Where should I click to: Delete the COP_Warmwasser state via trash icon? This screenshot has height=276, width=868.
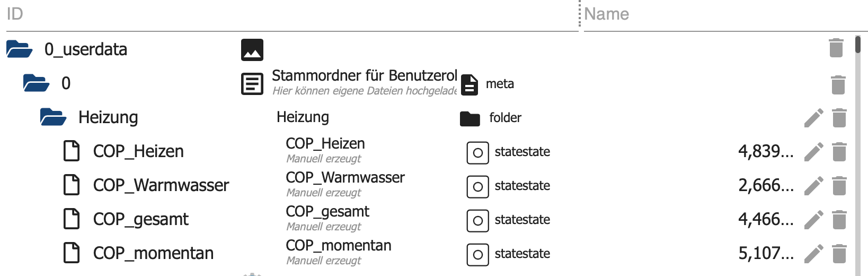point(839,186)
